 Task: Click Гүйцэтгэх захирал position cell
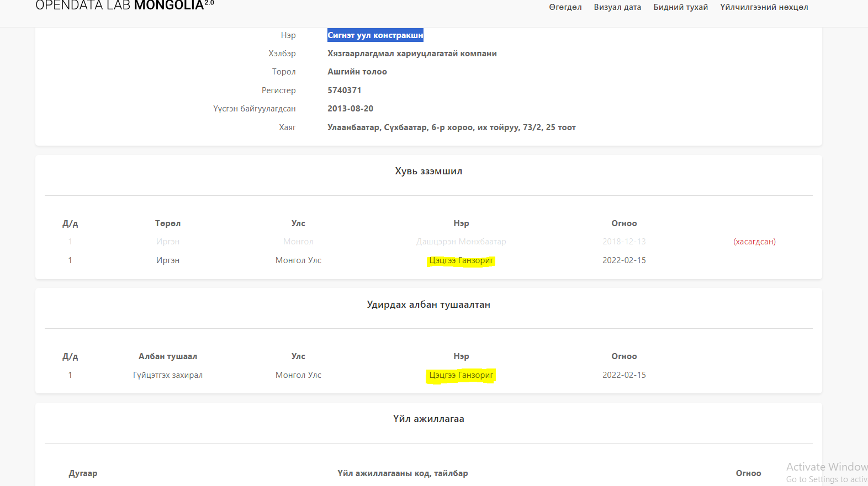pyautogui.click(x=168, y=375)
